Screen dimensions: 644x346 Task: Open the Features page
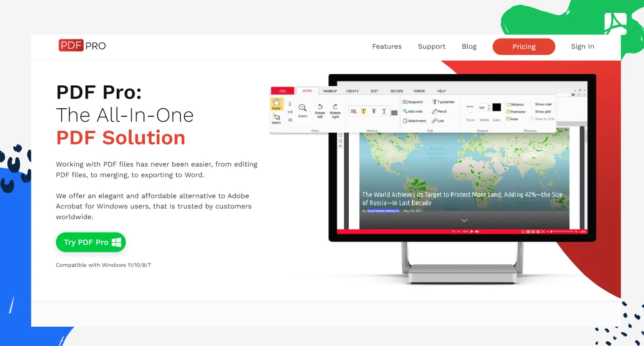(x=387, y=46)
